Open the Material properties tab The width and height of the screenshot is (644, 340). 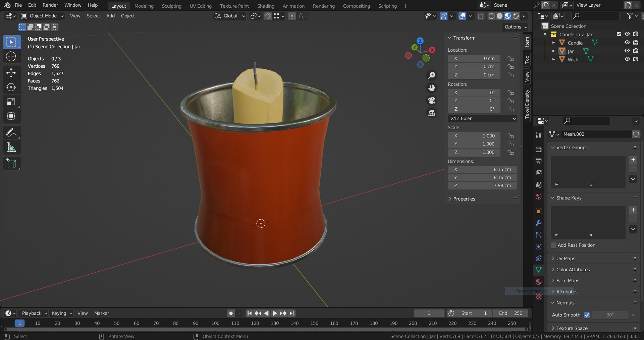click(538, 282)
